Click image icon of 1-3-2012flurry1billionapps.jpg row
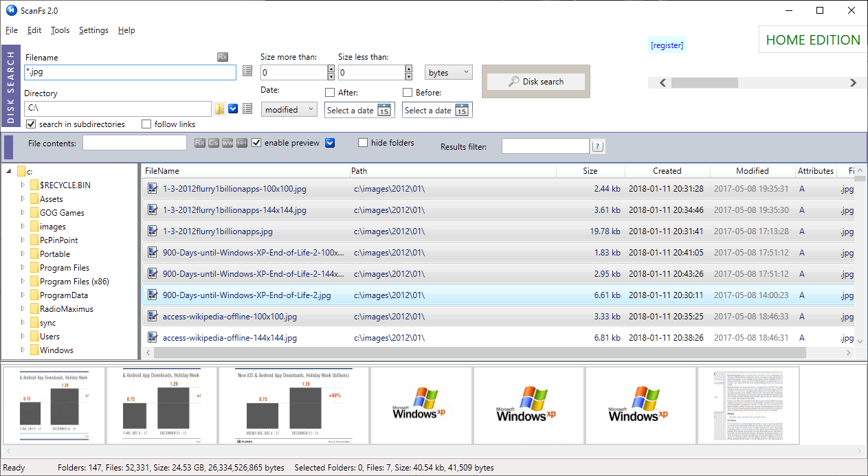The height and width of the screenshot is (476, 868). click(x=153, y=231)
